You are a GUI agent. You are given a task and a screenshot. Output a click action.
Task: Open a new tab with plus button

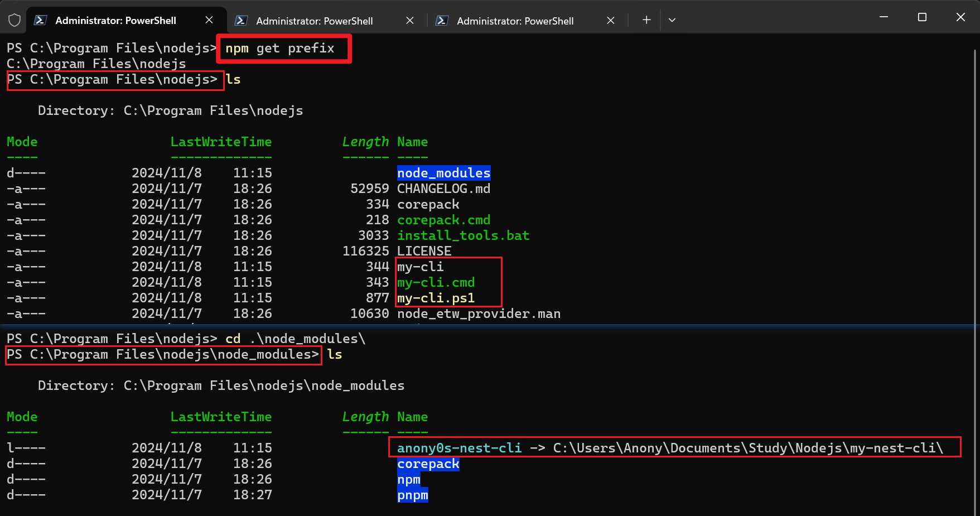tap(646, 20)
